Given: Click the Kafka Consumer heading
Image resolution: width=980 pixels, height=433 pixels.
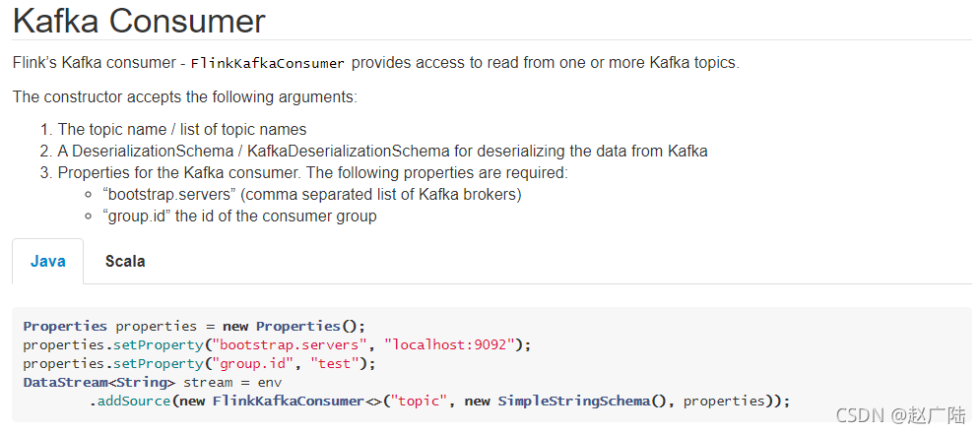Looking at the screenshot, I should click(x=139, y=20).
